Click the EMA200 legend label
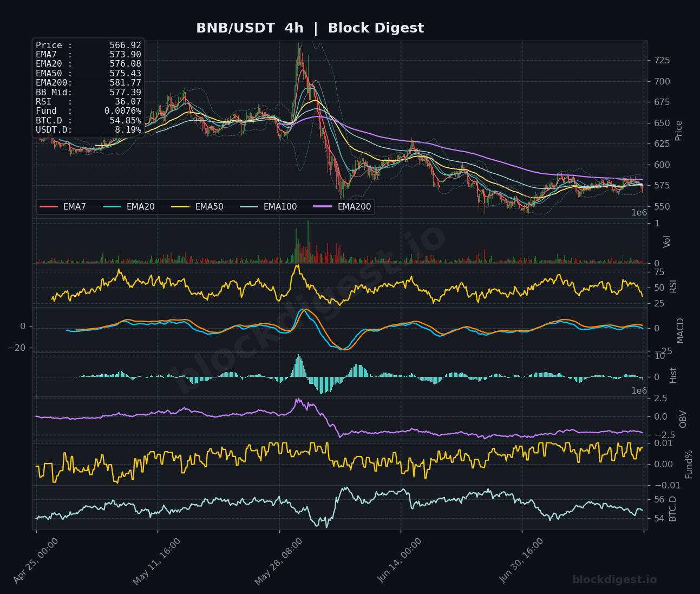700x594 pixels. point(355,207)
